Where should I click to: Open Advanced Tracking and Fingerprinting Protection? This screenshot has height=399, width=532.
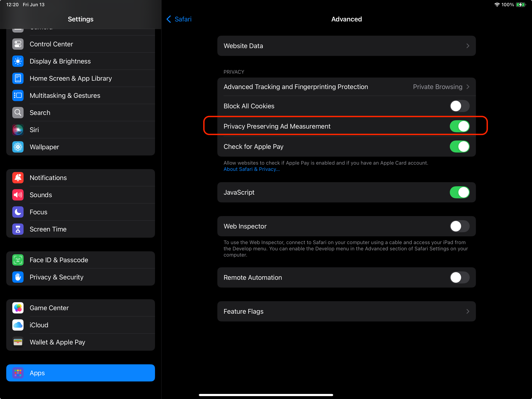tap(347, 87)
